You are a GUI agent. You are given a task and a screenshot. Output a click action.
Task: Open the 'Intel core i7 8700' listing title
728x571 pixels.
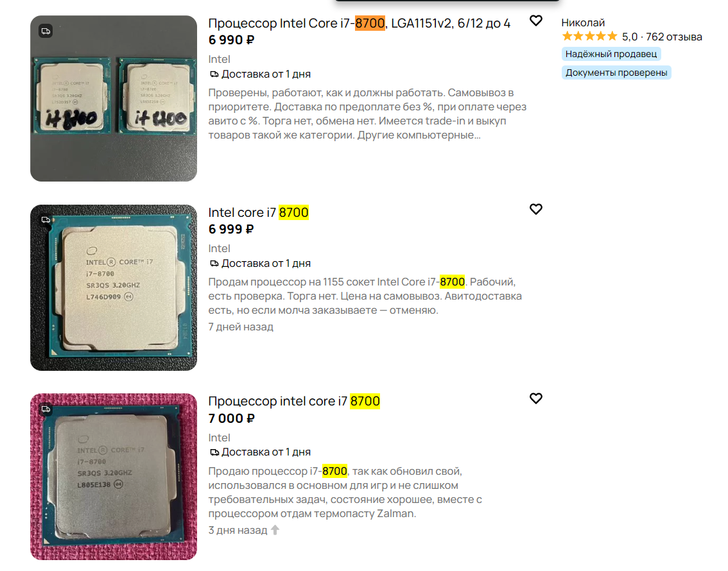pos(258,212)
